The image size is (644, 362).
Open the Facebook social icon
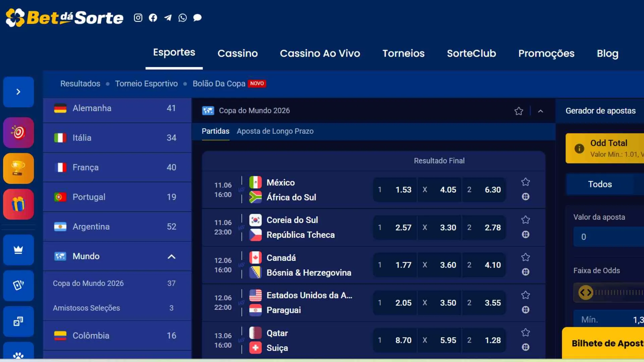(153, 18)
